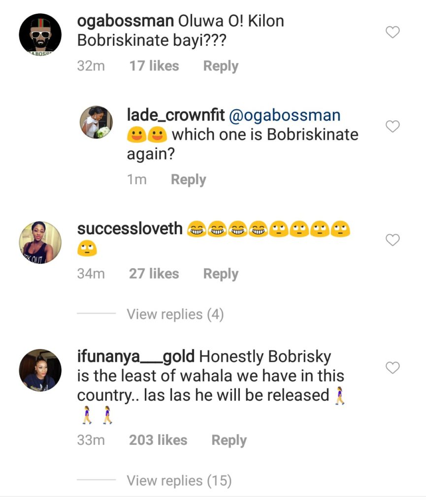Tap ifunanya___gold's profile picture

click(40, 371)
